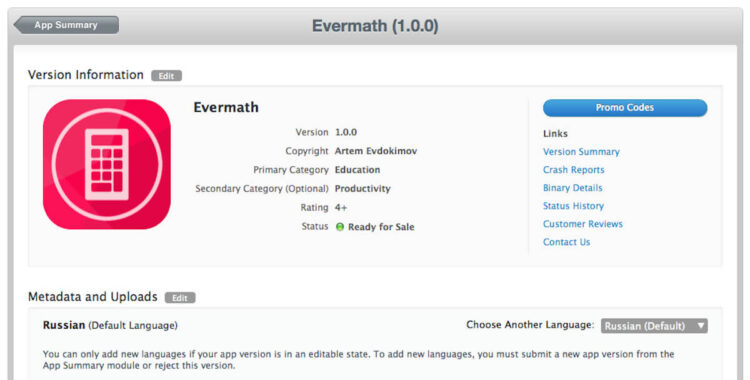Click the Metadata and Uploads heading
The width and height of the screenshot is (750, 380).
click(93, 297)
